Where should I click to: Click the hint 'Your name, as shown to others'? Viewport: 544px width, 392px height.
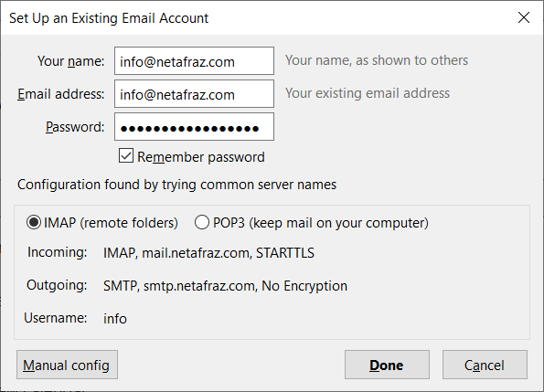click(377, 60)
